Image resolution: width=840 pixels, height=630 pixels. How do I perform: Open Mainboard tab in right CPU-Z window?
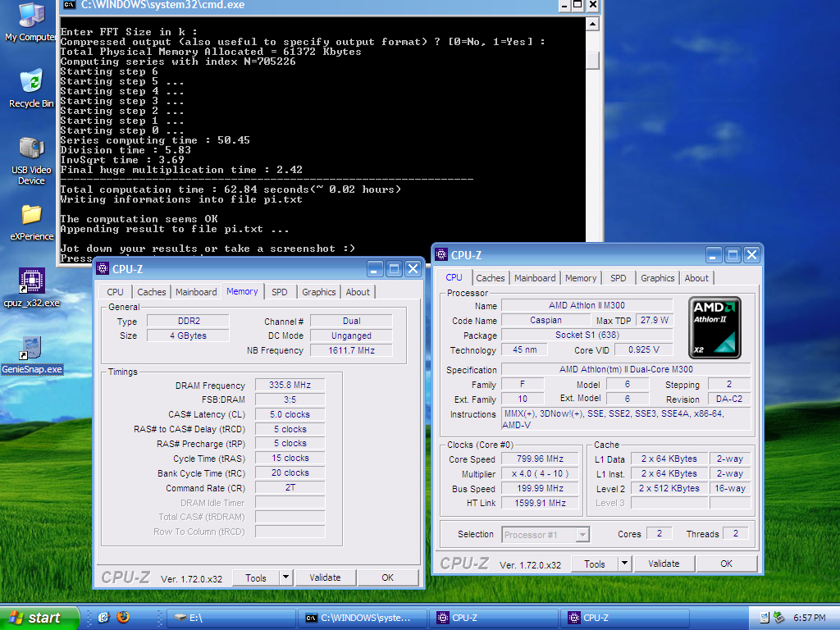point(535,278)
